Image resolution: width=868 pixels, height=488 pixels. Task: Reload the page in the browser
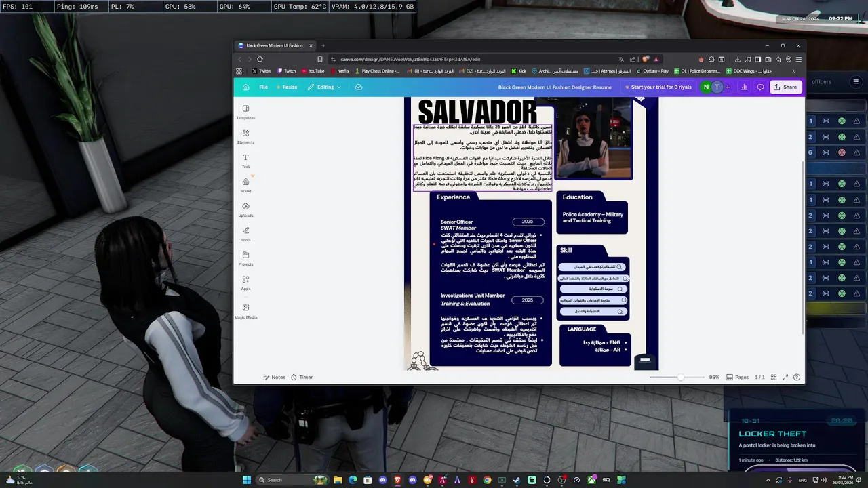coord(260,59)
